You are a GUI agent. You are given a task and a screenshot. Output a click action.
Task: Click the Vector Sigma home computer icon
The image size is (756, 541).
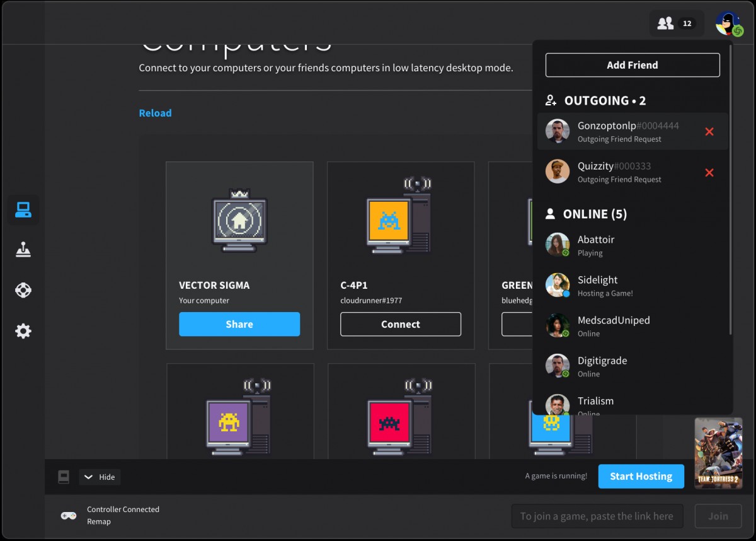[x=239, y=221]
